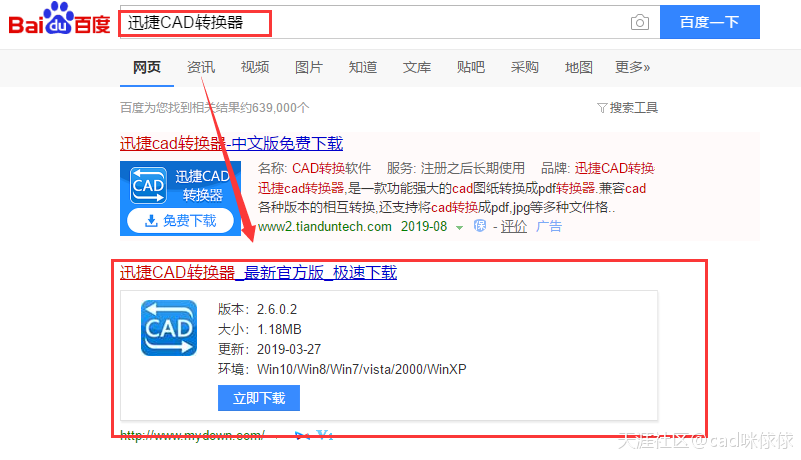Viewport: 801px width, 460px height.
Task: Click environment text Win10/Win8/Win7/vista/2000/WinXP
Action: pyautogui.click(x=362, y=369)
